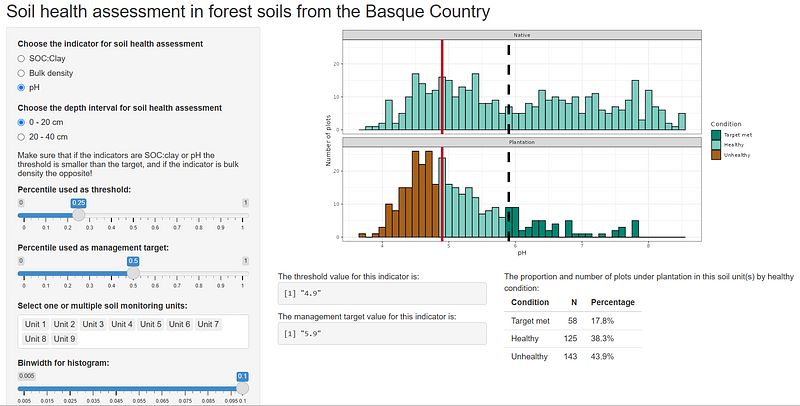Click the Unhealthy legend color swatch
Image resolution: width=800 pixels, height=406 pixels.
pyautogui.click(x=716, y=155)
